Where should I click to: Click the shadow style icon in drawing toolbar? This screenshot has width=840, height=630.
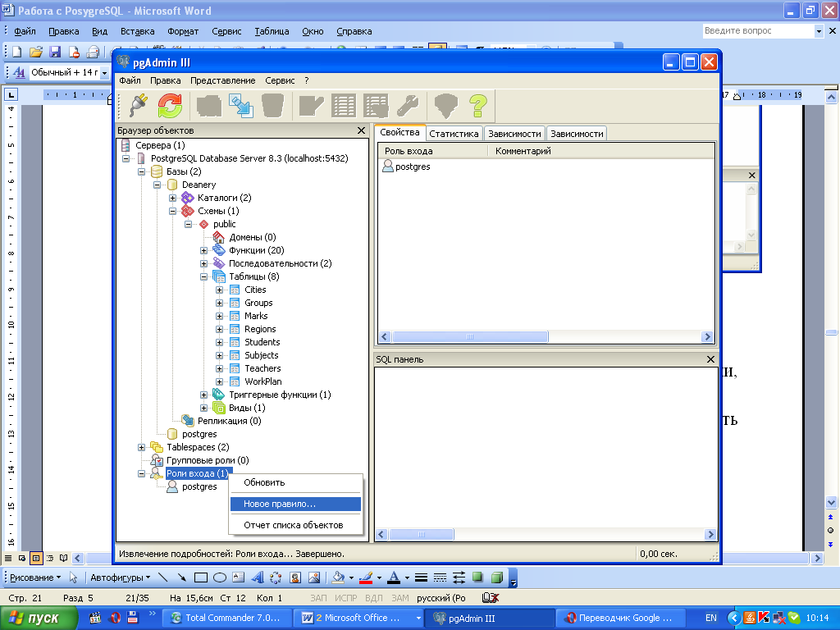coord(477,577)
